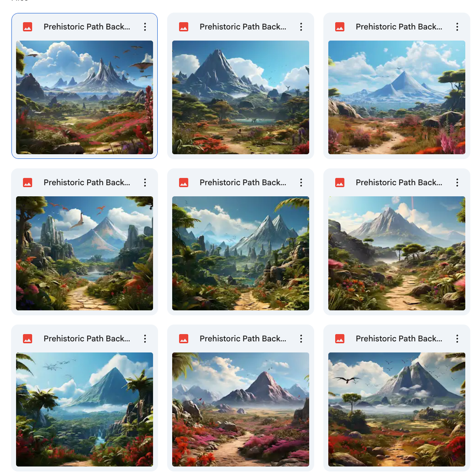
Task: Select top-right thumbnail with pale blue mountain
Action: (x=397, y=98)
